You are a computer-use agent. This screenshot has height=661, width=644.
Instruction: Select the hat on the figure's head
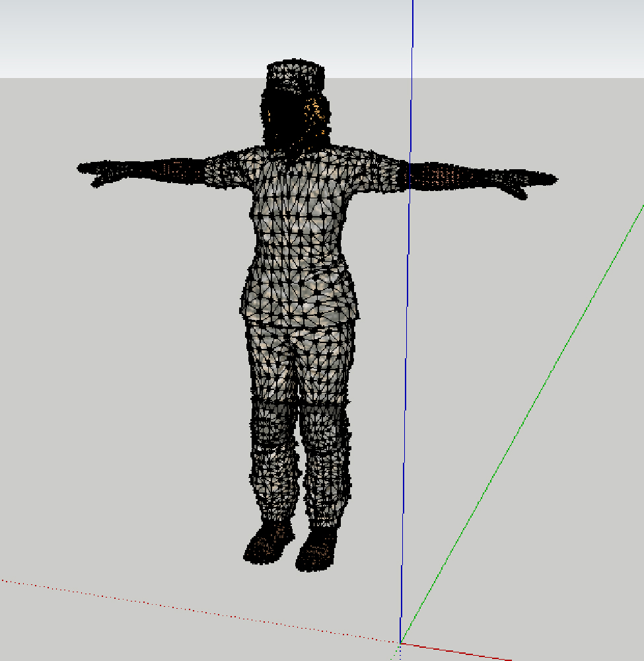point(296,76)
